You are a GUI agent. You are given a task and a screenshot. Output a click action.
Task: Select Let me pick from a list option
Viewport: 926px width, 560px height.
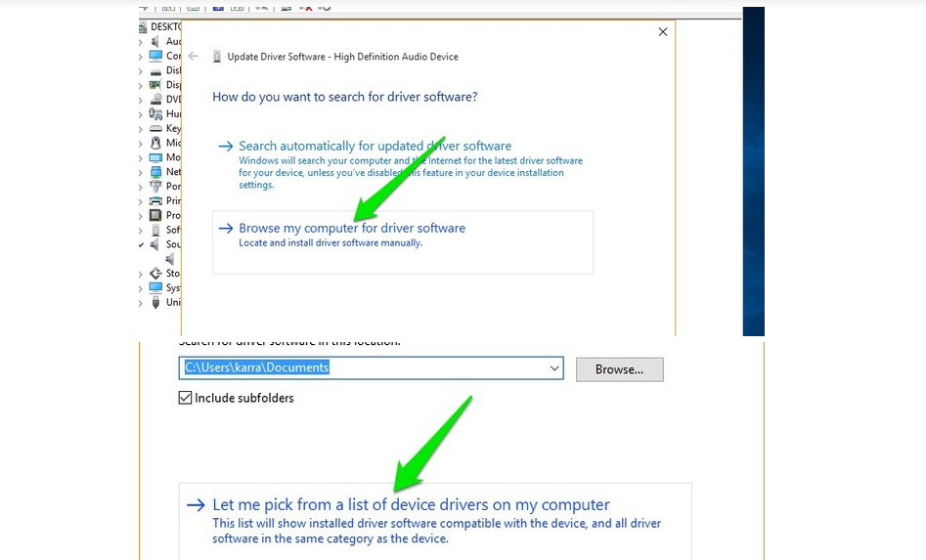pyautogui.click(x=411, y=505)
